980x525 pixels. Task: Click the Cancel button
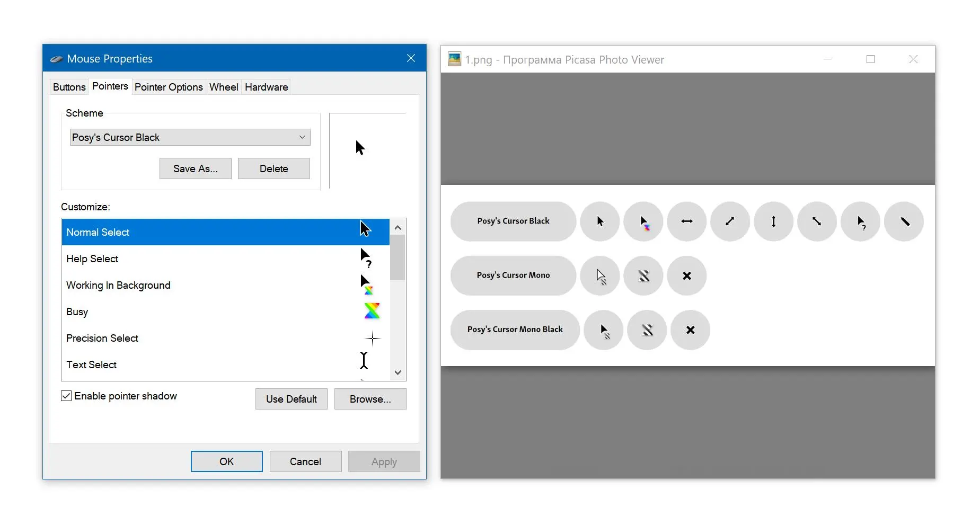[x=306, y=461]
